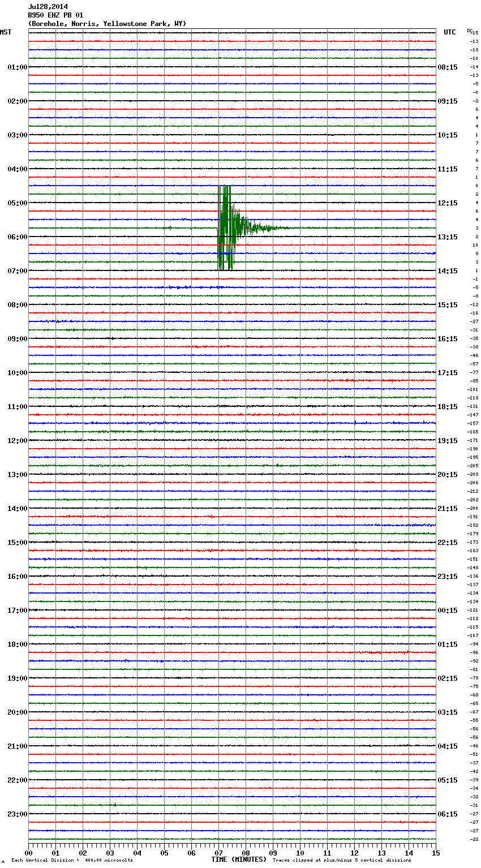Viewport: 481px width, 868px height.
Task: Click minute tick 05 on the bottom axis
Action: point(164,853)
